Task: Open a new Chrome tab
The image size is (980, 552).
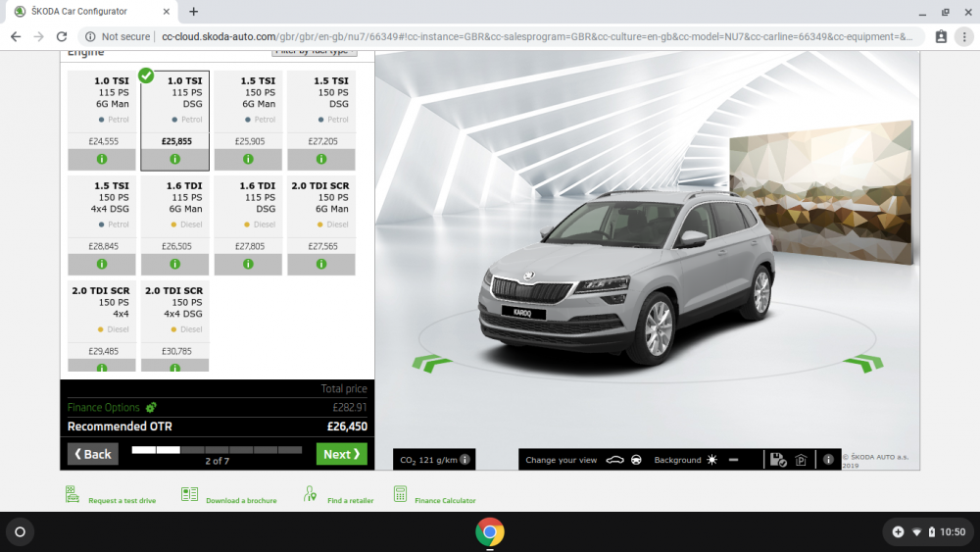Action: click(194, 11)
